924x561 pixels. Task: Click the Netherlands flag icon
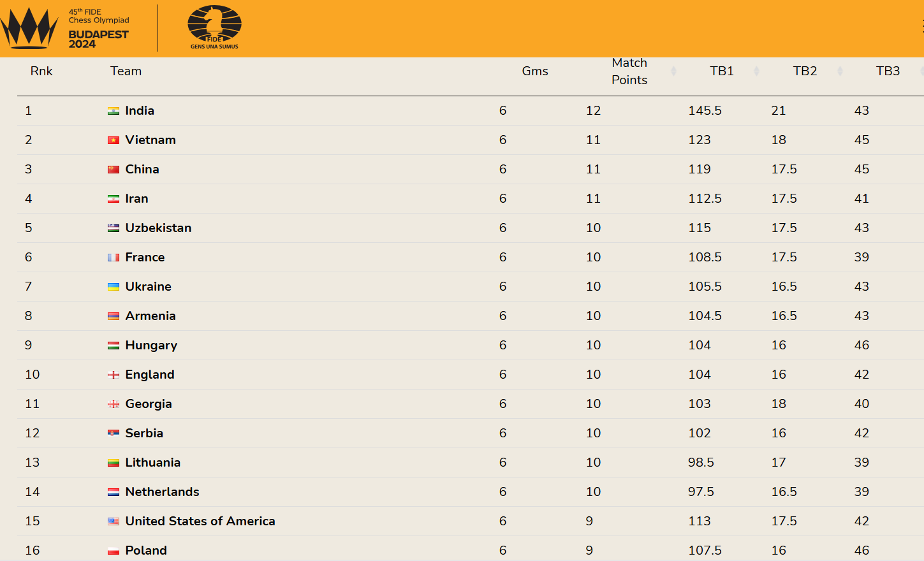(x=114, y=492)
